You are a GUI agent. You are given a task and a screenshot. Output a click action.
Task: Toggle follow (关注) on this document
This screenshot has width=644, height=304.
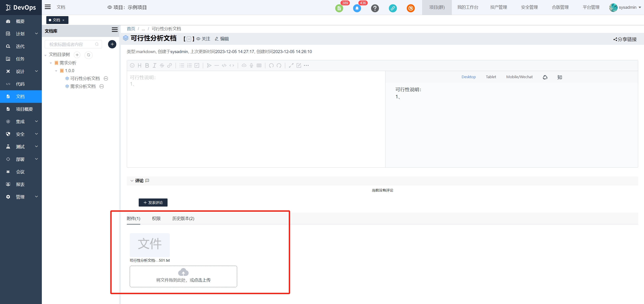pos(203,39)
